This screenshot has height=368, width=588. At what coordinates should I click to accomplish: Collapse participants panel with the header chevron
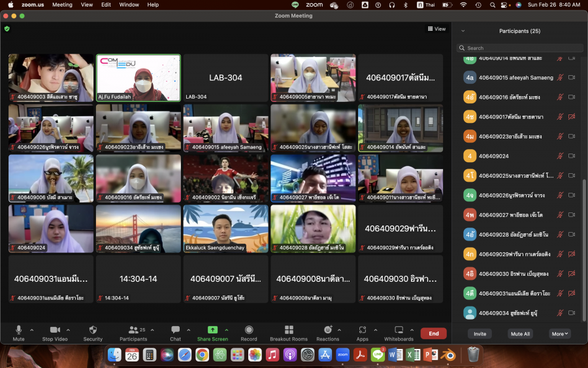tap(463, 31)
